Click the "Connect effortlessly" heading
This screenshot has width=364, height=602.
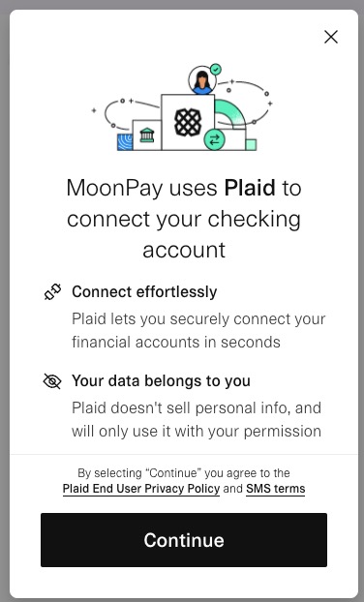coord(144,292)
